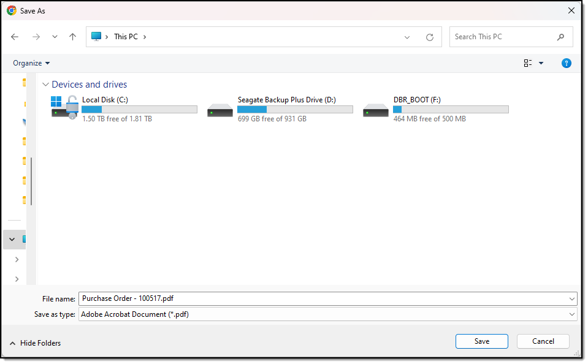This screenshot has height=364, width=588.
Task: Click the Seagate drive capacity bar
Action: point(295,109)
